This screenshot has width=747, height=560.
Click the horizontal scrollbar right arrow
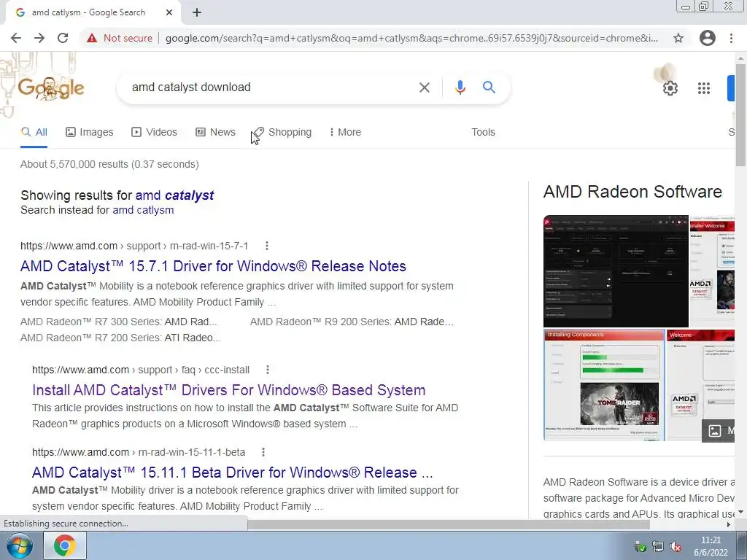(728, 524)
